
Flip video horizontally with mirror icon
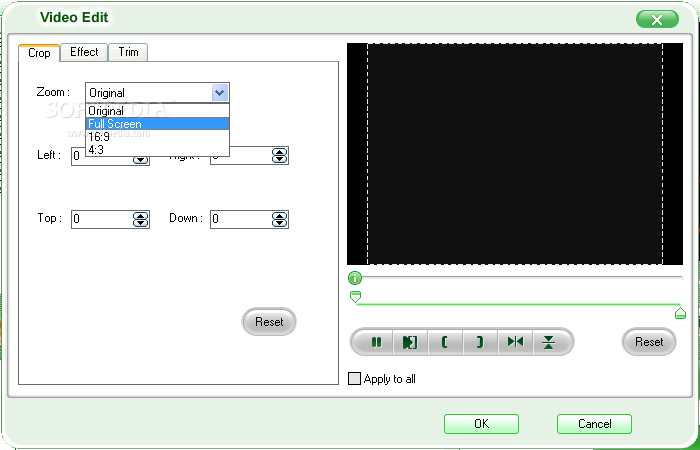pyautogui.click(x=515, y=342)
